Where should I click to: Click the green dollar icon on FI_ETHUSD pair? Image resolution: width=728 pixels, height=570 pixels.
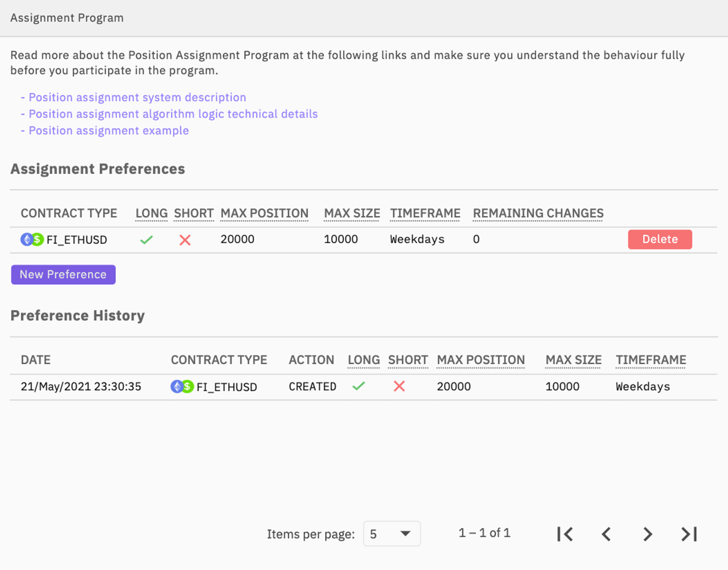pyautogui.click(x=37, y=239)
